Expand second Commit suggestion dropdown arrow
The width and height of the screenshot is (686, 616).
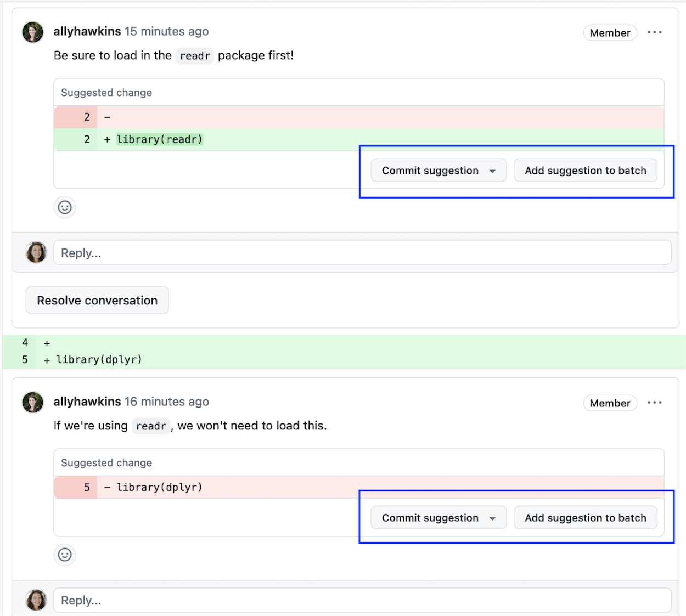pyautogui.click(x=492, y=518)
